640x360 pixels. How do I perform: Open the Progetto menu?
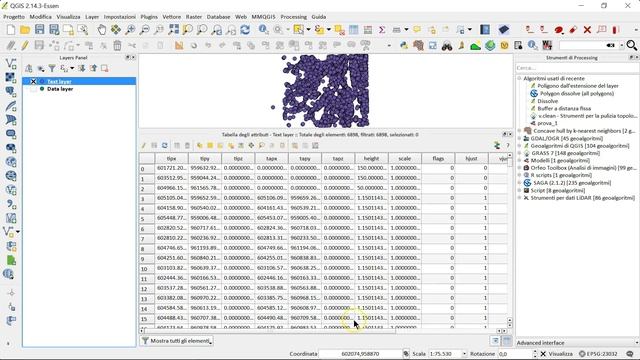[x=14, y=17]
